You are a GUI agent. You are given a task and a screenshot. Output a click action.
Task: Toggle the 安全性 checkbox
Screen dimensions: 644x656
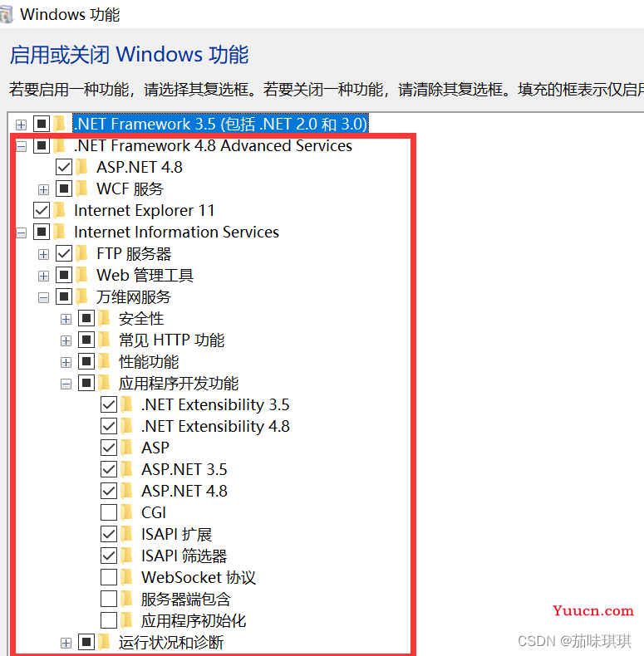86,318
